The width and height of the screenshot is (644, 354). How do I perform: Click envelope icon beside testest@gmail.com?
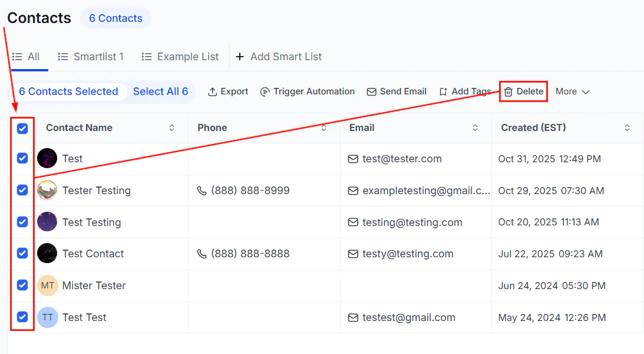(353, 317)
